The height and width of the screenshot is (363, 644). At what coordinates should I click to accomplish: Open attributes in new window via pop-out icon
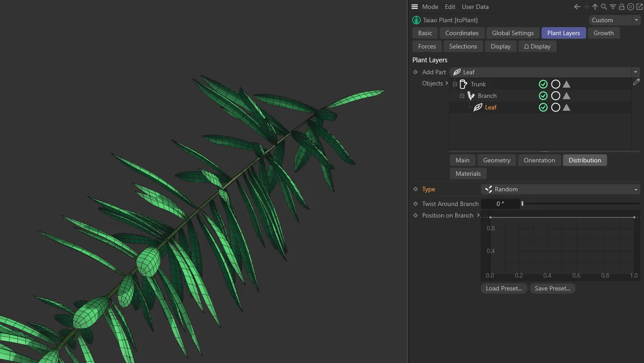[x=639, y=7]
